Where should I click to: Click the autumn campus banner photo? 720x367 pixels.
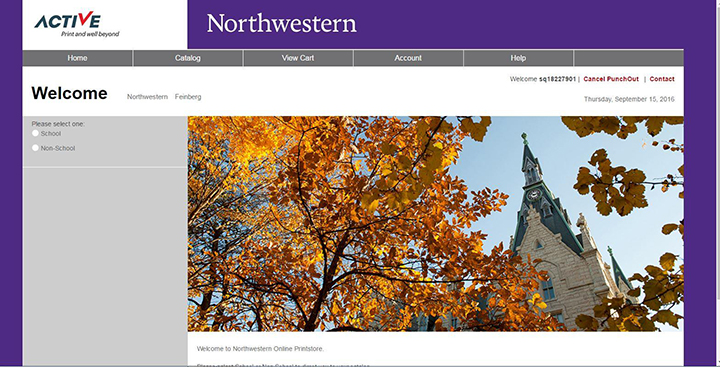[x=435, y=224]
